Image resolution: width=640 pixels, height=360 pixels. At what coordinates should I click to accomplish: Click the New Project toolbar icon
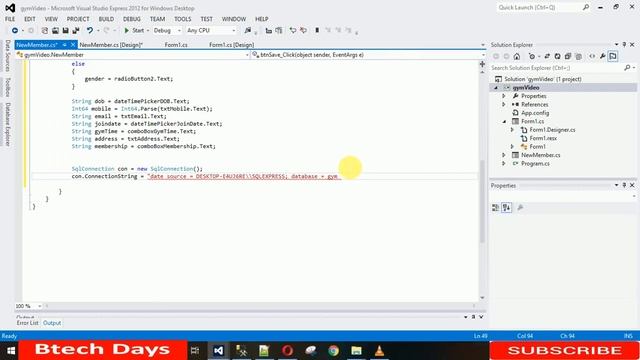tap(44, 31)
